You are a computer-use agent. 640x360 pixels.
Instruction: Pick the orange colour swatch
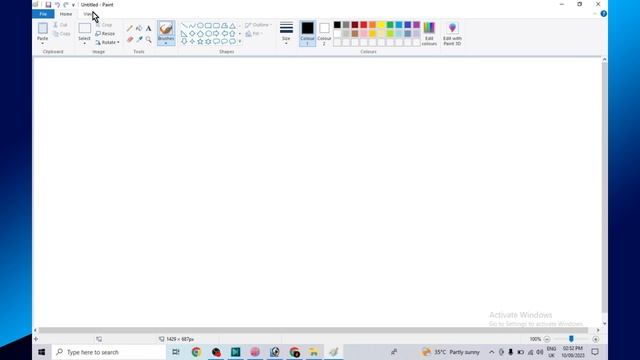(x=372, y=25)
